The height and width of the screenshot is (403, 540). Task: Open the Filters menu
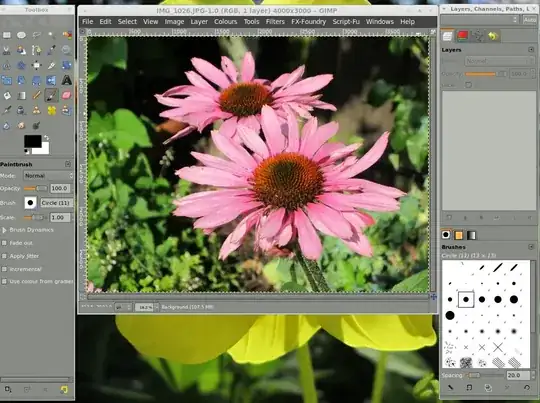275,21
